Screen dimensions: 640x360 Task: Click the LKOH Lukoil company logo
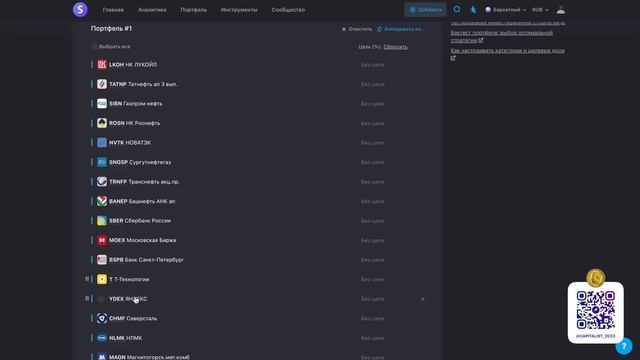click(x=102, y=64)
